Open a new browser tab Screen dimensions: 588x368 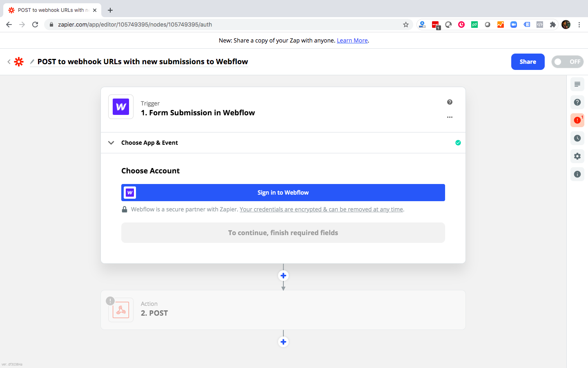pos(110,10)
